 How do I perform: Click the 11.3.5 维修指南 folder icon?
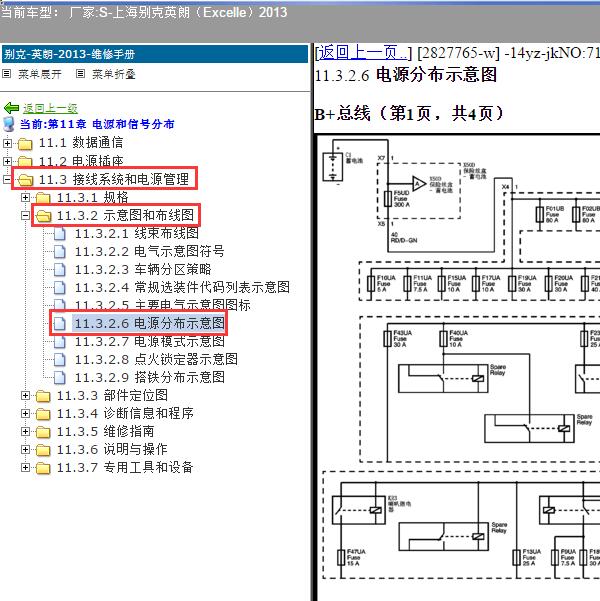[43, 432]
